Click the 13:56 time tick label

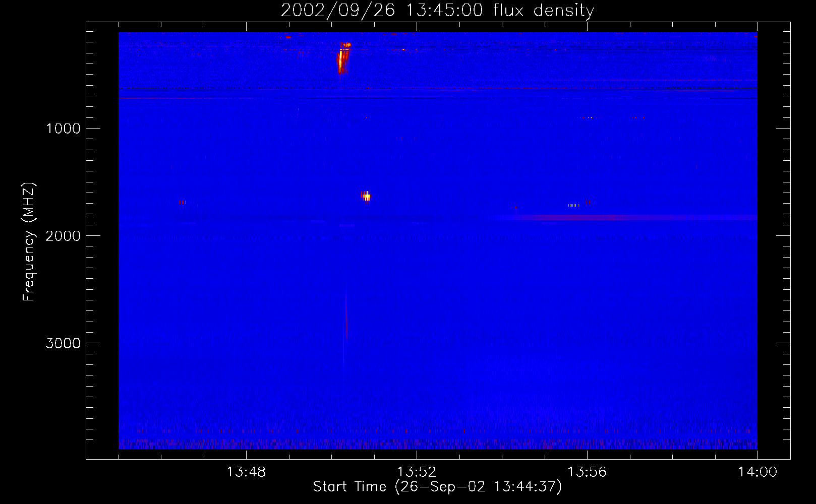(587, 472)
